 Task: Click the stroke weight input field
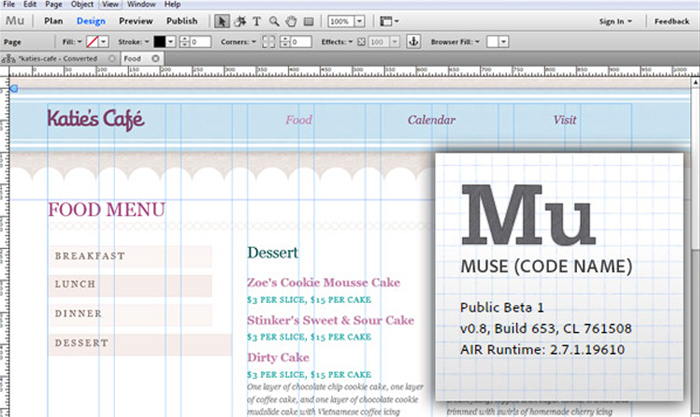pyautogui.click(x=200, y=42)
